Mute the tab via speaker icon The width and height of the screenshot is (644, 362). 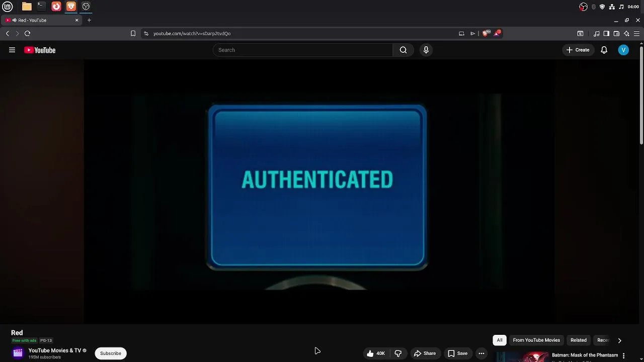14,20
